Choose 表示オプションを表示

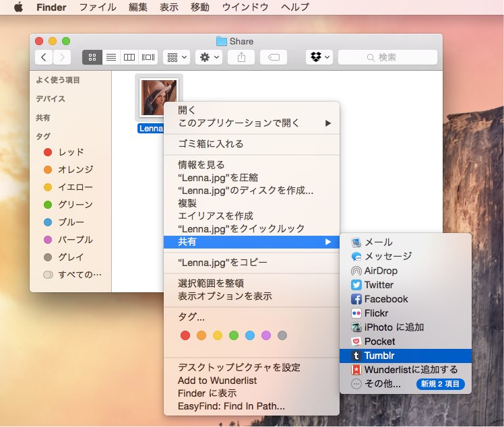point(251,296)
